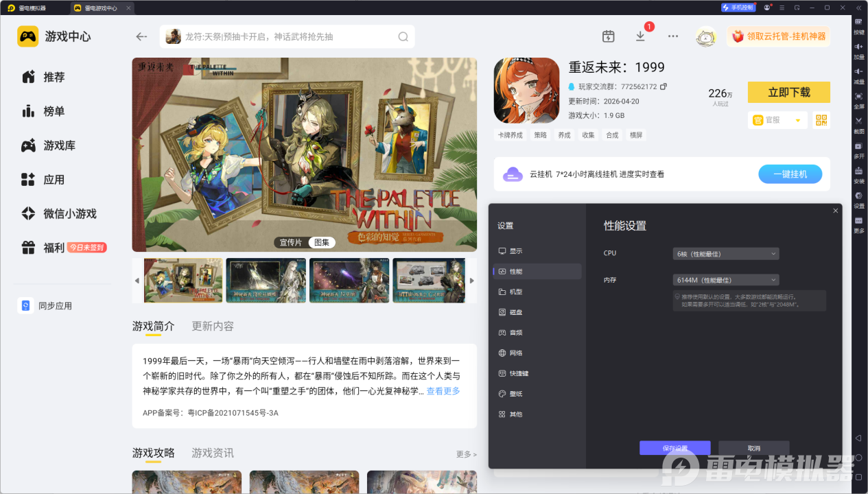
Task: Click the Android back triangle button
Action: tap(858, 438)
